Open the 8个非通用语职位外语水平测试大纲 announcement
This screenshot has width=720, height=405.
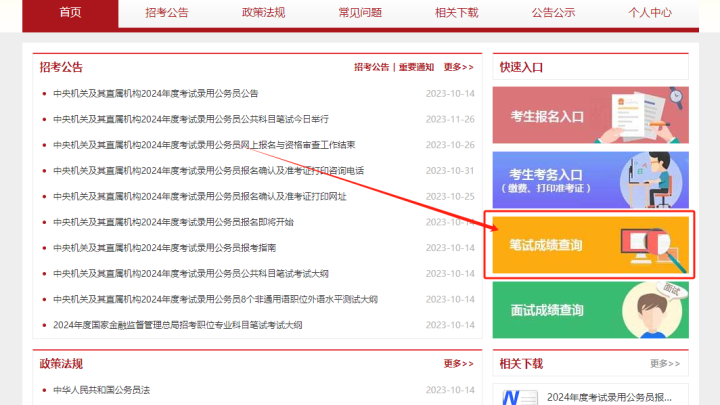point(215,299)
